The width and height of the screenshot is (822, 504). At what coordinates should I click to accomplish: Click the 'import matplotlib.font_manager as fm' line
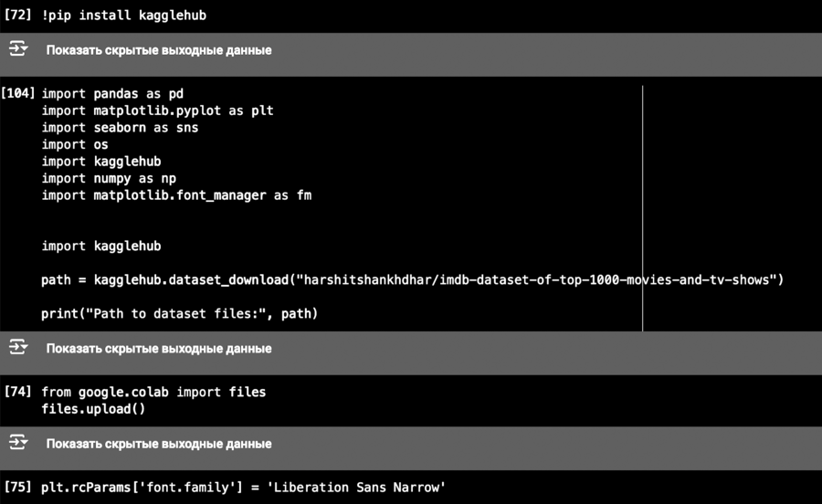coord(176,194)
